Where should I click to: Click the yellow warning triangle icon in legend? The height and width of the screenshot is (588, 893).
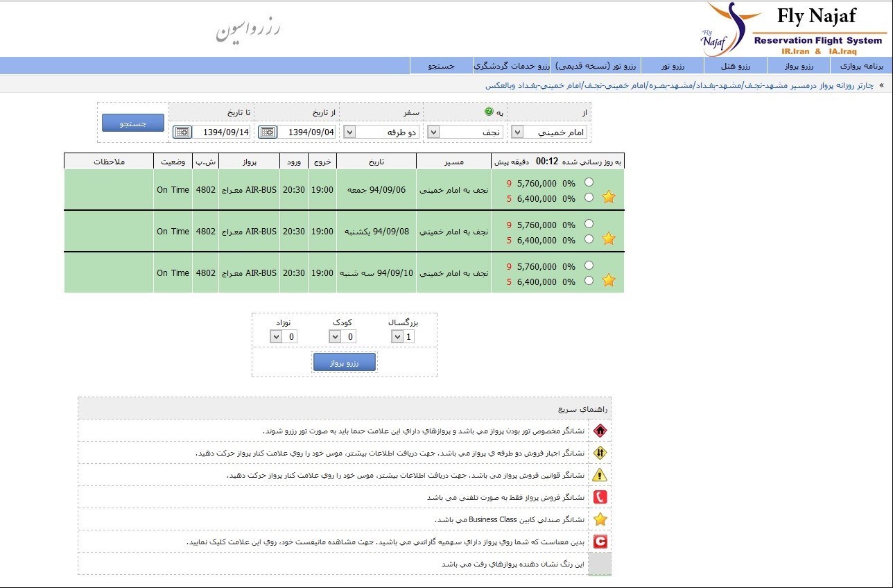(x=600, y=475)
